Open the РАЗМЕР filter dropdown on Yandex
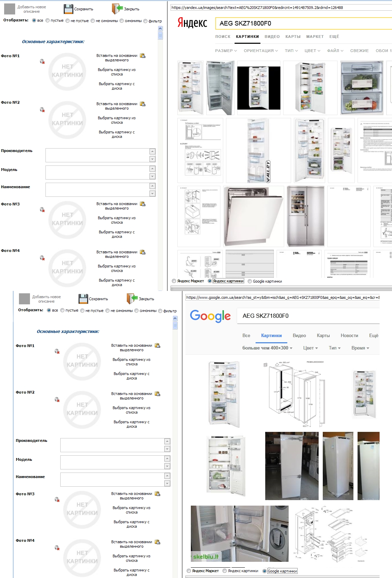The image size is (392, 578). coord(226,51)
